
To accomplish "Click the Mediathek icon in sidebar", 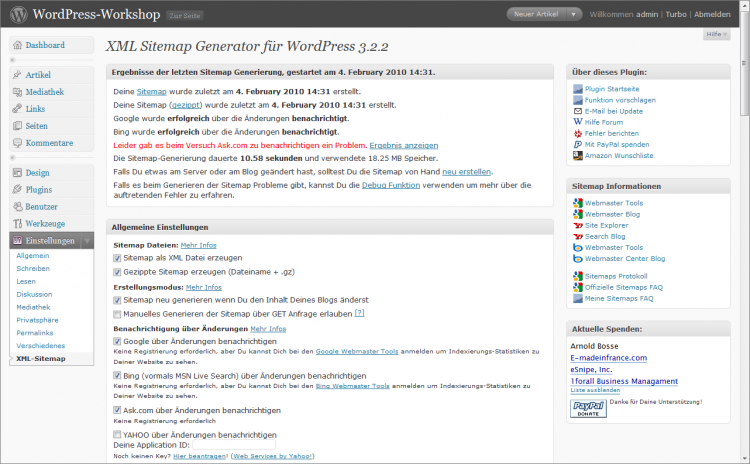I will coord(17,92).
